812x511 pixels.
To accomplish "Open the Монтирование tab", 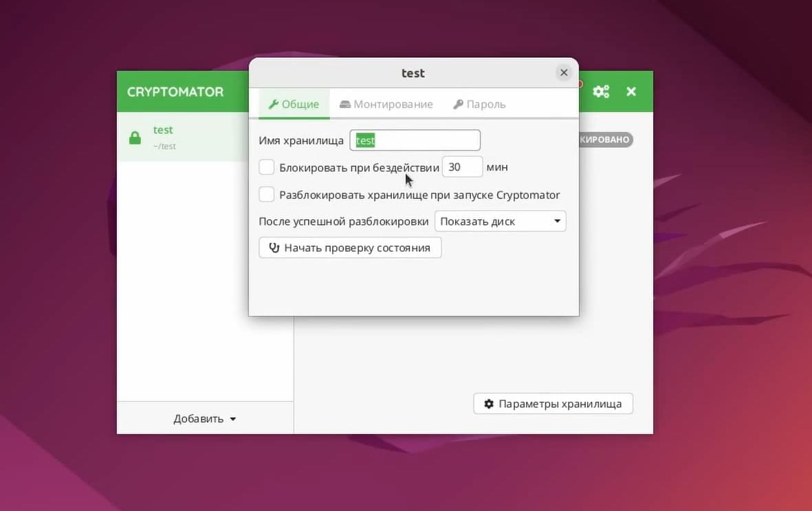I will coord(386,104).
